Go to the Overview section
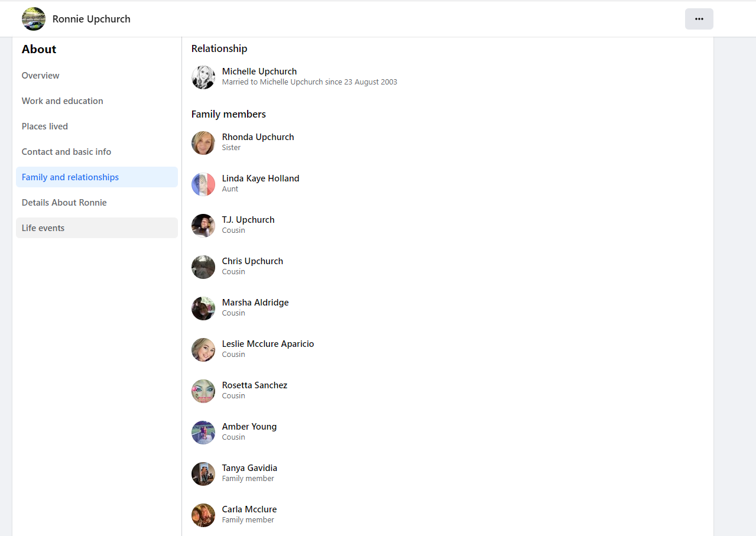The width and height of the screenshot is (756, 536). point(41,76)
